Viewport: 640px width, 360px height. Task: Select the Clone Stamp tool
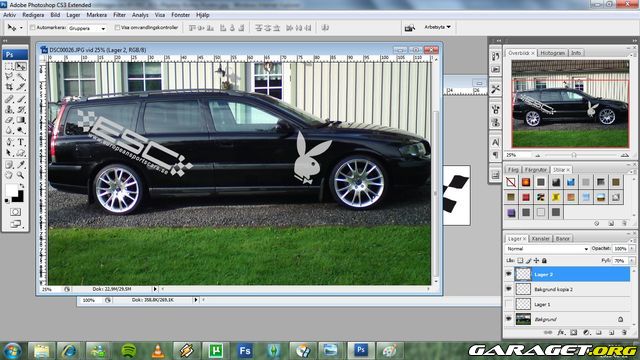tap(9, 109)
